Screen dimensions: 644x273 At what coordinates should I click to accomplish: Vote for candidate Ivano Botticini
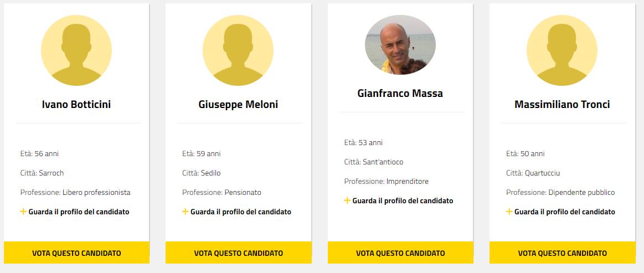pos(76,253)
